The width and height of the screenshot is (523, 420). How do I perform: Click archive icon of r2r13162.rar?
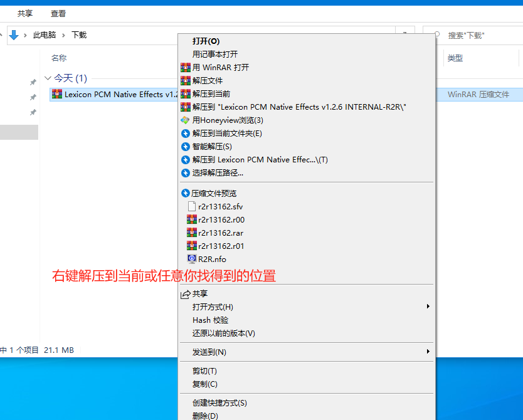click(192, 233)
